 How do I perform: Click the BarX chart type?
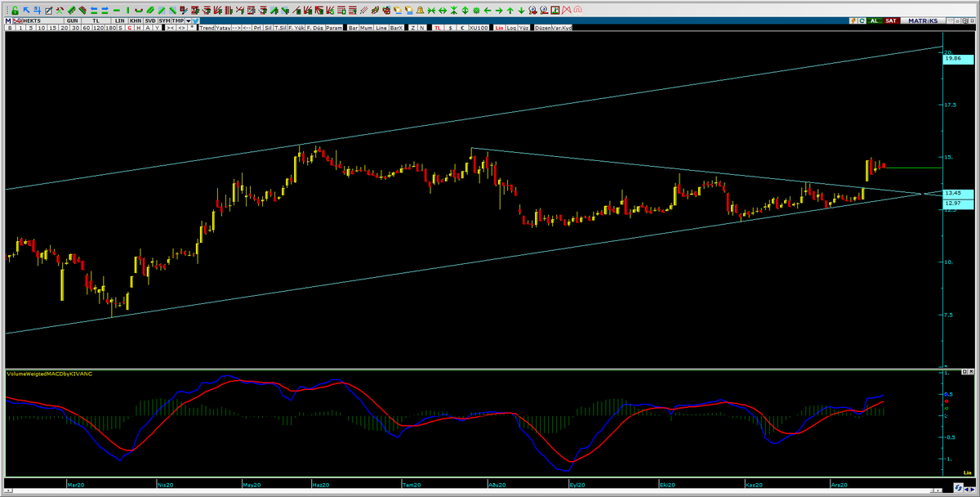[397, 28]
